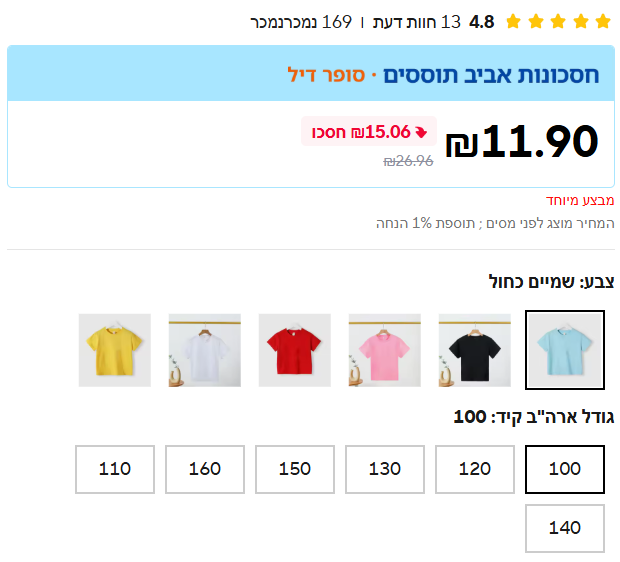Screen dimensions: 620x562
Task: Click the red special offer label
Action: click(580, 200)
